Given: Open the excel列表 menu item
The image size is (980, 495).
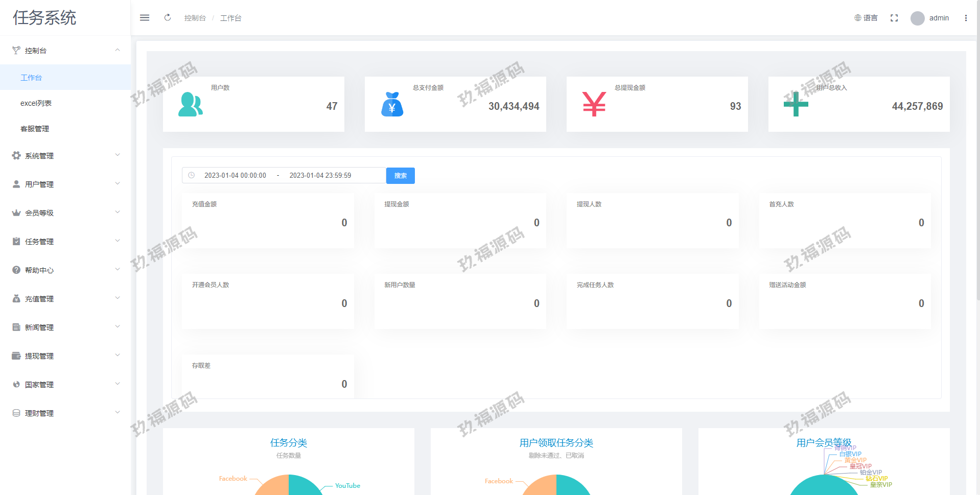Looking at the screenshot, I should tap(36, 103).
